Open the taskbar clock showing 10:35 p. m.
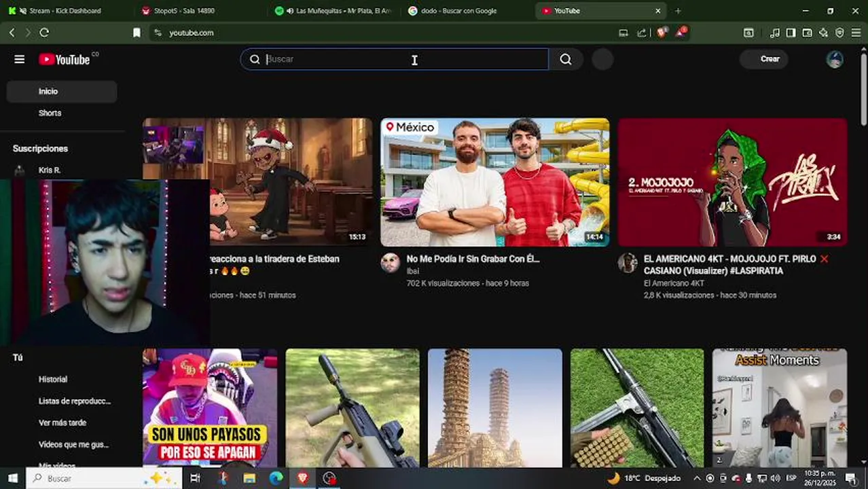The height and width of the screenshot is (489, 868). point(821,478)
